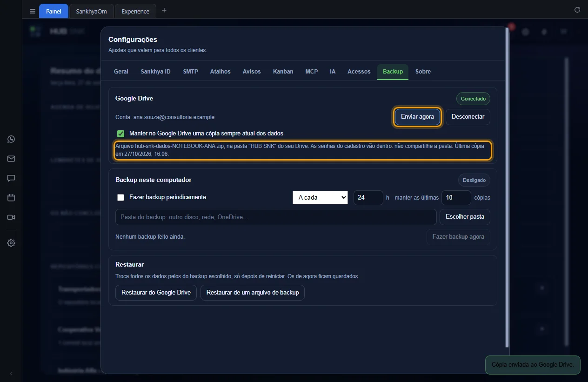Open the "A cada" frequency dropdown
588x382 pixels.
click(x=320, y=197)
